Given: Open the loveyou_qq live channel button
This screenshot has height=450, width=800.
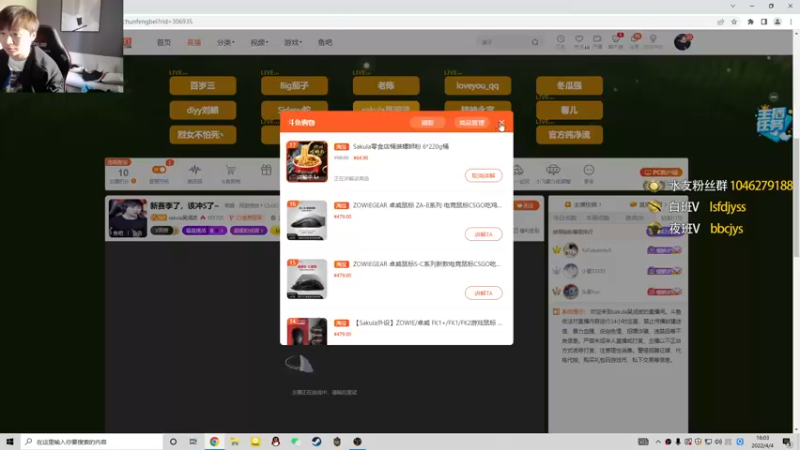Looking at the screenshot, I should click(478, 86).
